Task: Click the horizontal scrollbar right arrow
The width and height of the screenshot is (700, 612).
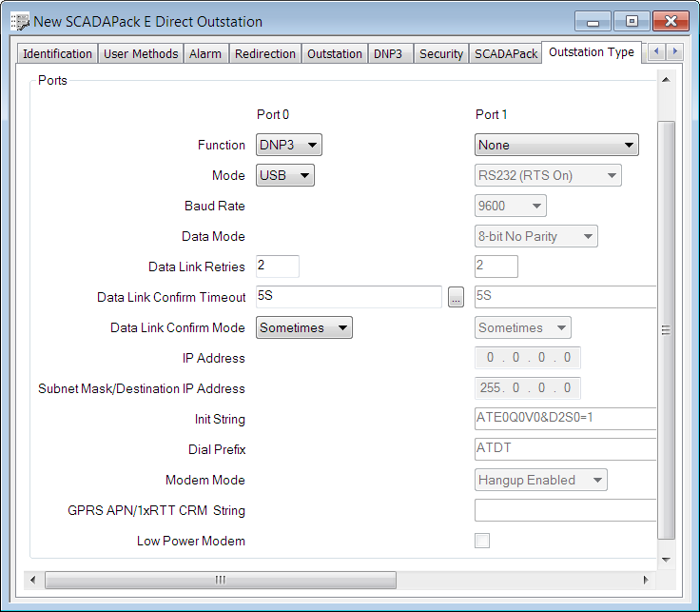Action: point(646,580)
